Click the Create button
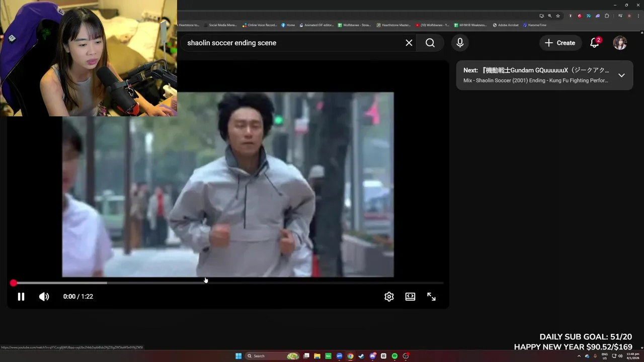Image resolution: width=644 pixels, height=362 pixels. click(x=560, y=43)
